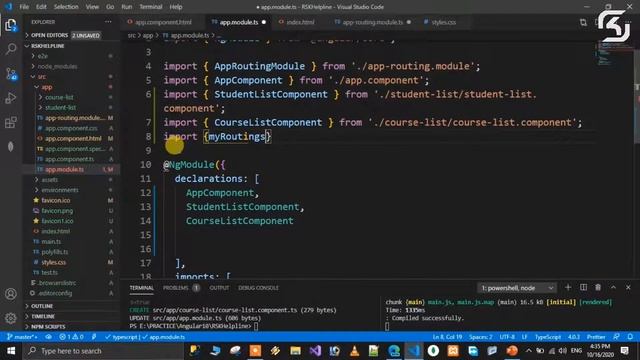This screenshot has width=640, height=360.
Task: Expand the environments folder
Action: (x=71, y=190)
